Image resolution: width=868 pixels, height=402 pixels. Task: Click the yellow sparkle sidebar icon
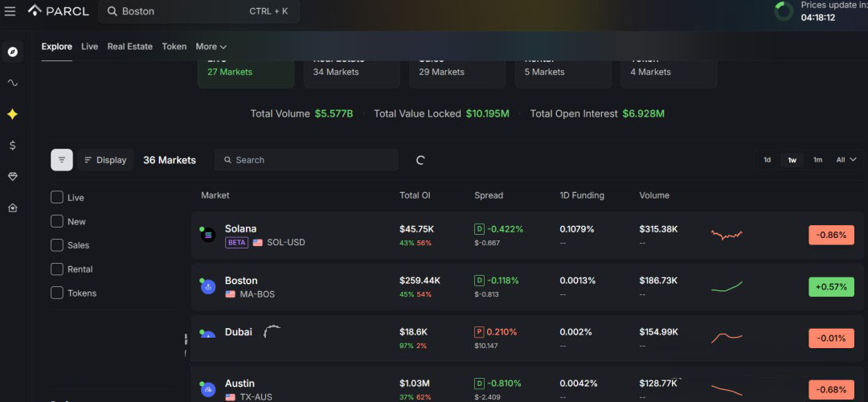coord(12,114)
